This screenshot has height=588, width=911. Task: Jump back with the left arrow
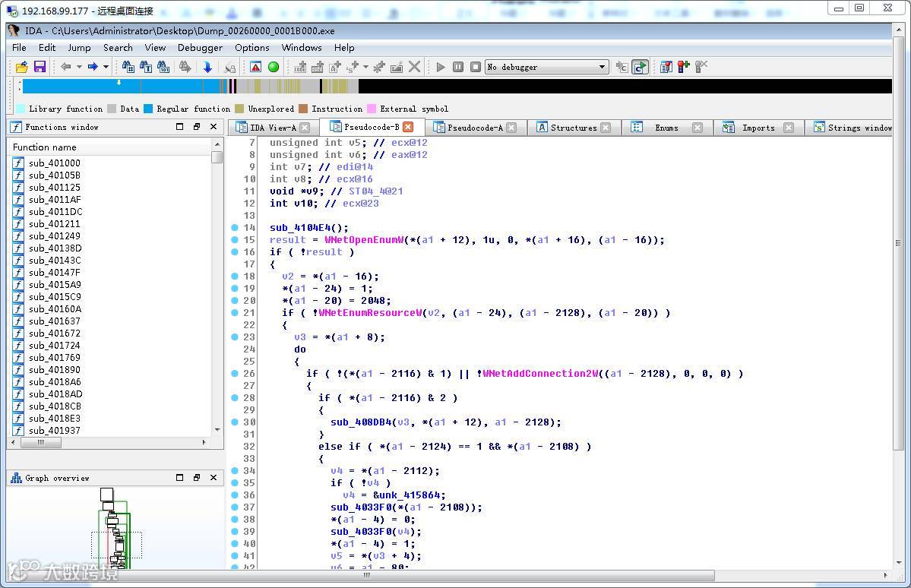[65, 67]
